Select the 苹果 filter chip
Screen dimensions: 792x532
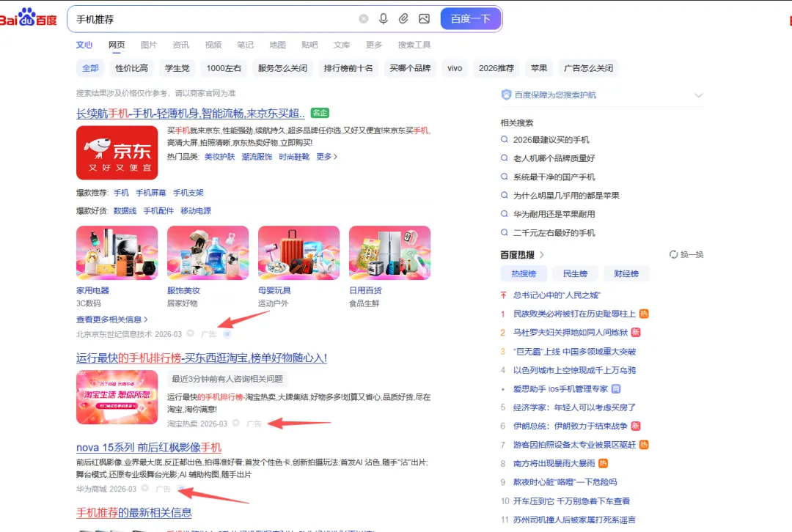point(538,68)
